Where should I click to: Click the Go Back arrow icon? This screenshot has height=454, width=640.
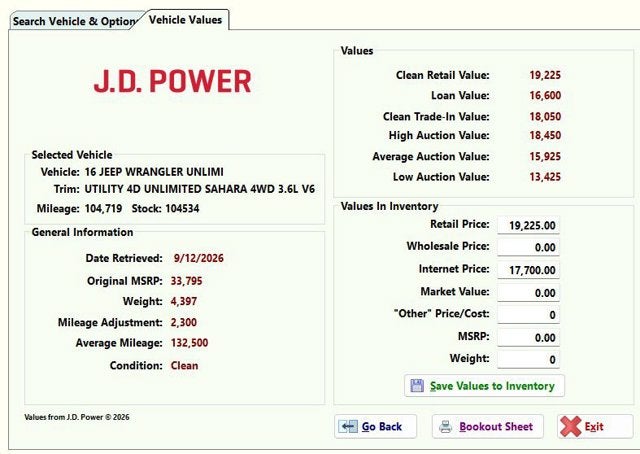pyautogui.click(x=348, y=427)
